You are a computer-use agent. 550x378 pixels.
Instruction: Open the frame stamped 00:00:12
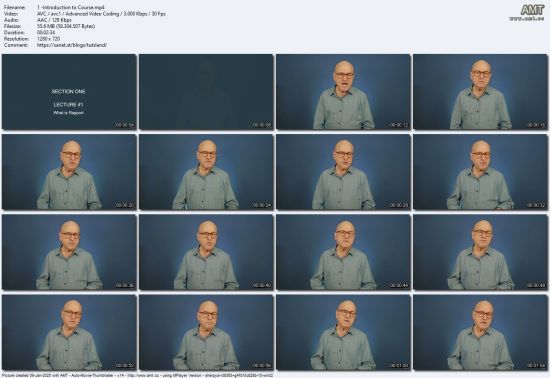pyautogui.click(x=343, y=92)
